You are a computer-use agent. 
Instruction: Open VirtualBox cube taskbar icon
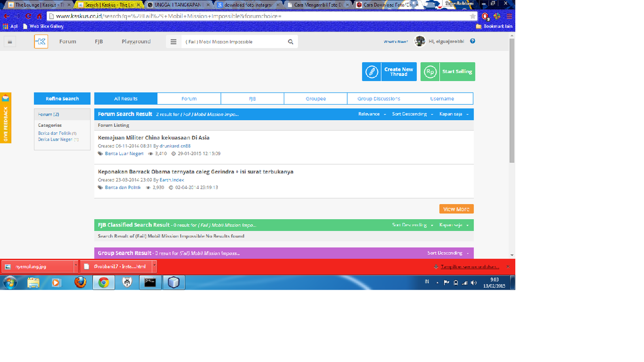coord(174,283)
